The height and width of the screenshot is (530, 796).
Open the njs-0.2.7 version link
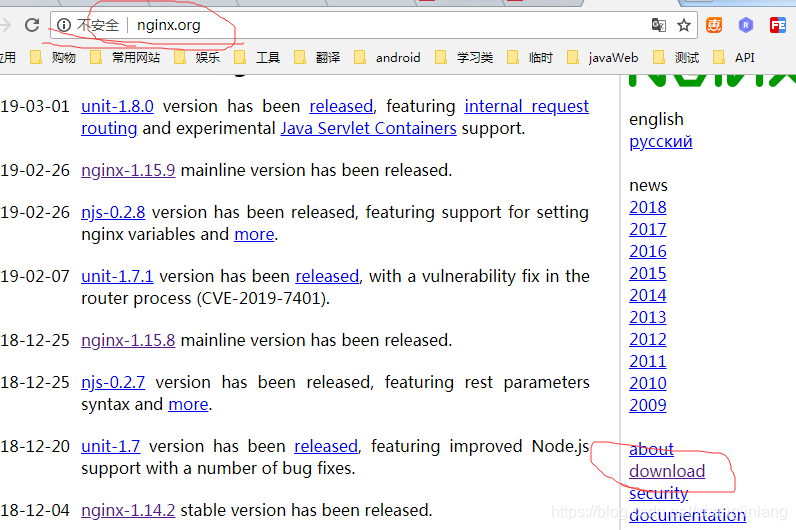click(113, 382)
